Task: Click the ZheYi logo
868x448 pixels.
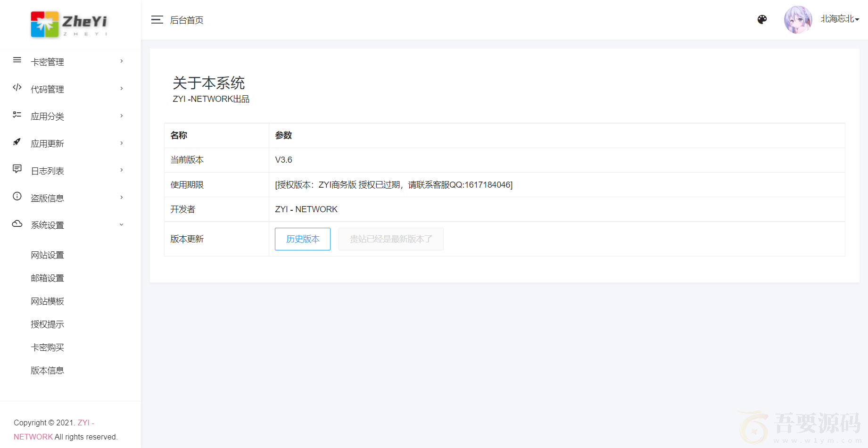Action: [69, 24]
